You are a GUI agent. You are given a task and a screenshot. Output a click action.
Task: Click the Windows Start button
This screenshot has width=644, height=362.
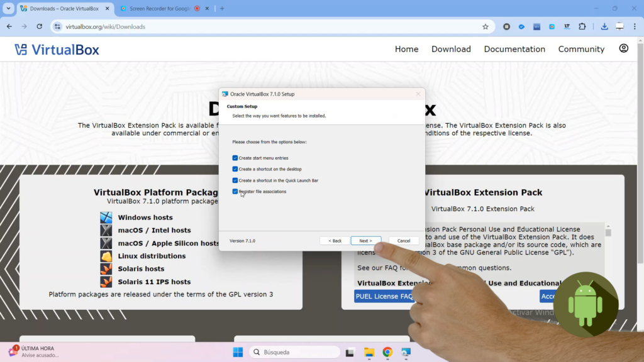[x=238, y=352]
